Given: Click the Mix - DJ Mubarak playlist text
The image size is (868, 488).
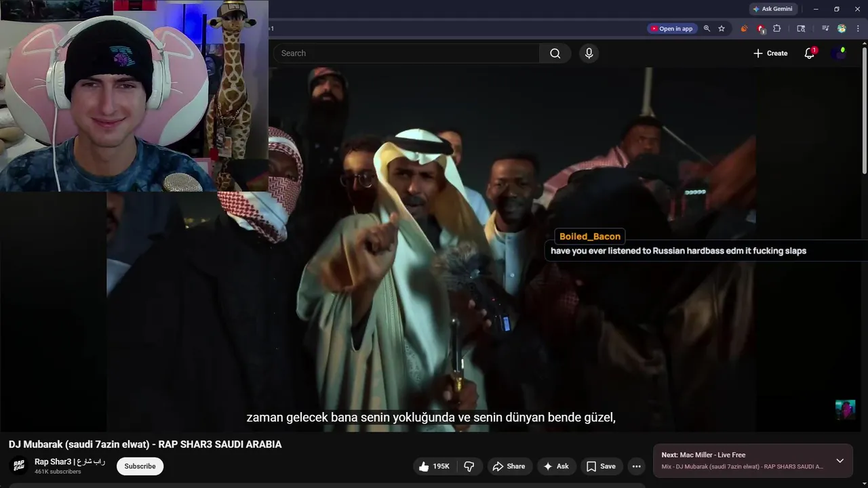Looking at the screenshot, I should [x=742, y=467].
